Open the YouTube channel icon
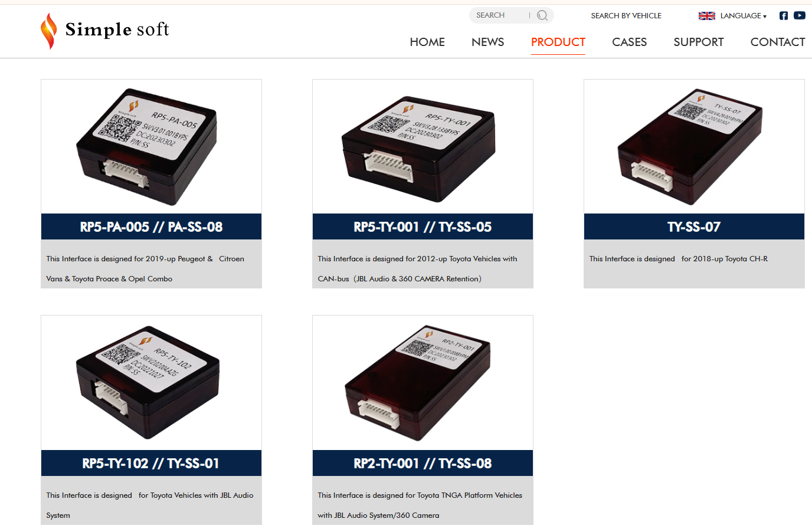The image size is (812, 532). pyautogui.click(x=800, y=16)
